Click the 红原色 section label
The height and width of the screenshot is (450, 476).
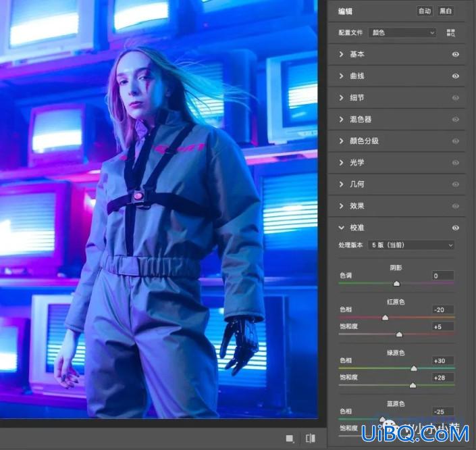396,302
